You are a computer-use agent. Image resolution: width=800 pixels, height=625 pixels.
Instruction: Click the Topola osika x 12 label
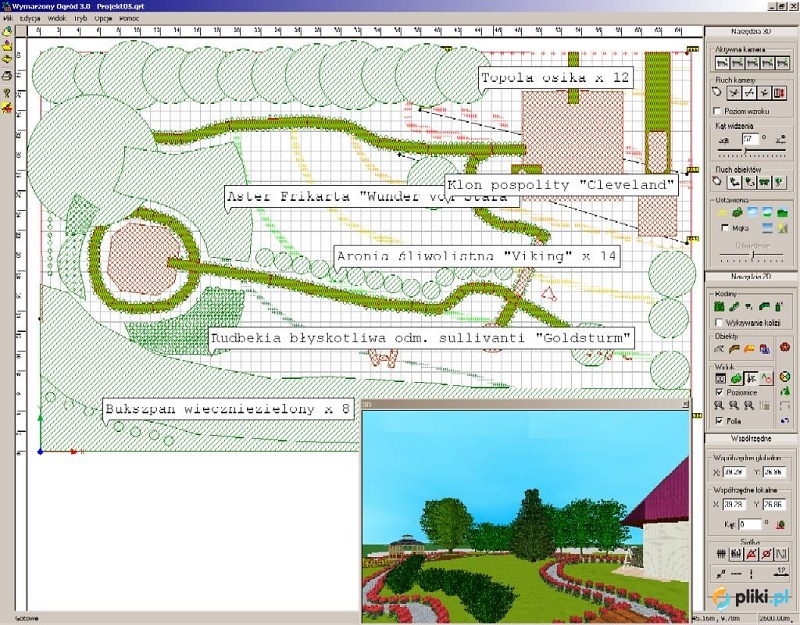[556, 78]
